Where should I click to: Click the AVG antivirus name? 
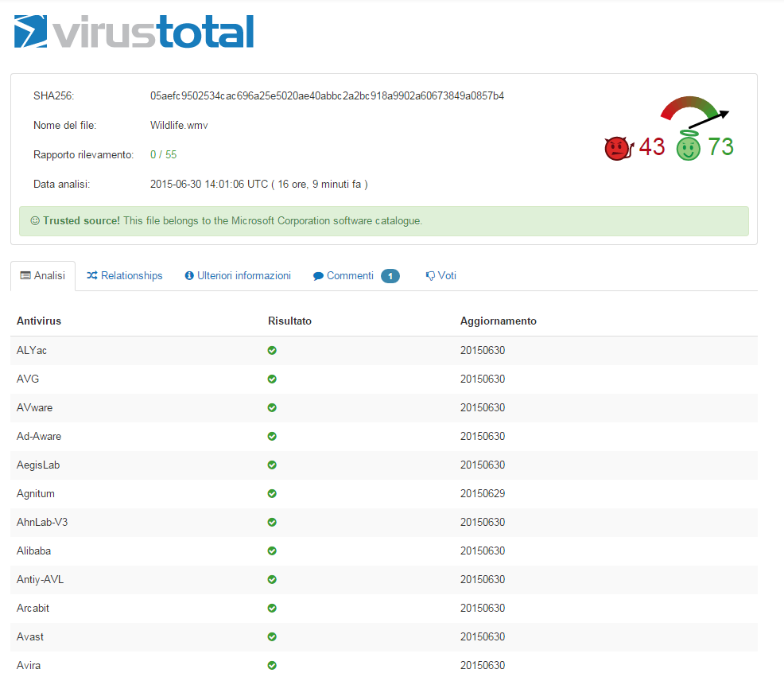[28, 379]
